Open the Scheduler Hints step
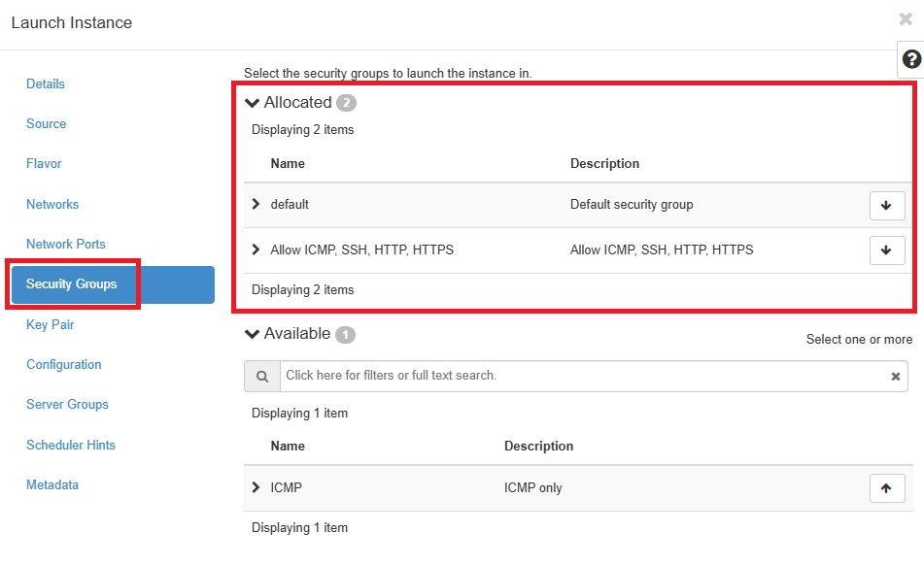Viewport: 924px width, 565px height. click(71, 445)
